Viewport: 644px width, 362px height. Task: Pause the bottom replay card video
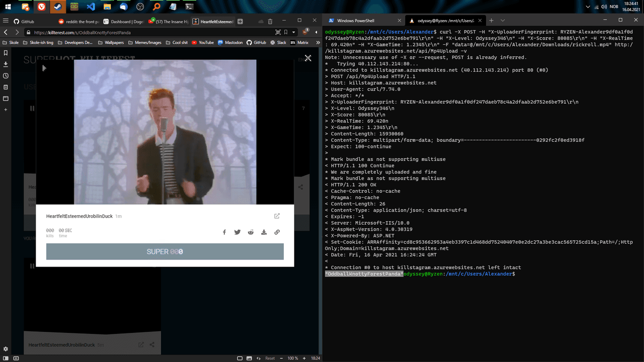point(32,266)
